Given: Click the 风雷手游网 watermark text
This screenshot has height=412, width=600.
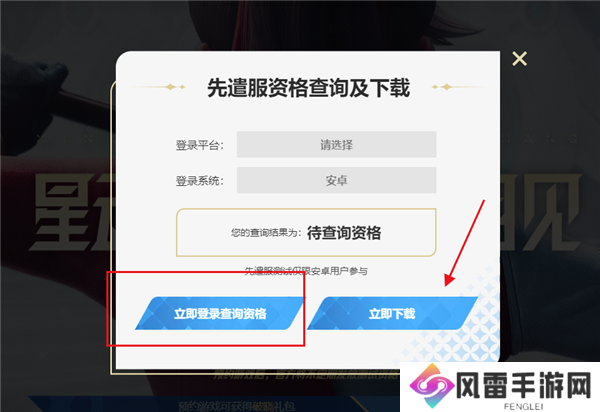Looking at the screenshot, I should point(525,385).
